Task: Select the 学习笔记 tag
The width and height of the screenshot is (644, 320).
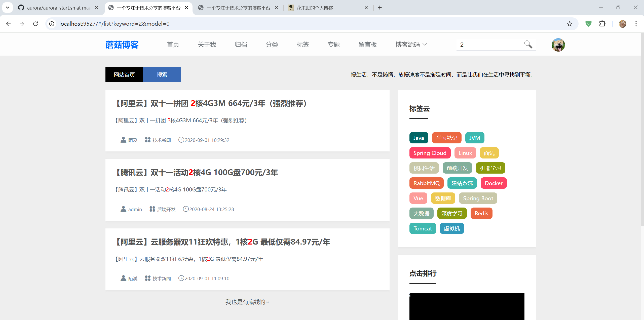Action: pyautogui.click(x=447, y=138)
